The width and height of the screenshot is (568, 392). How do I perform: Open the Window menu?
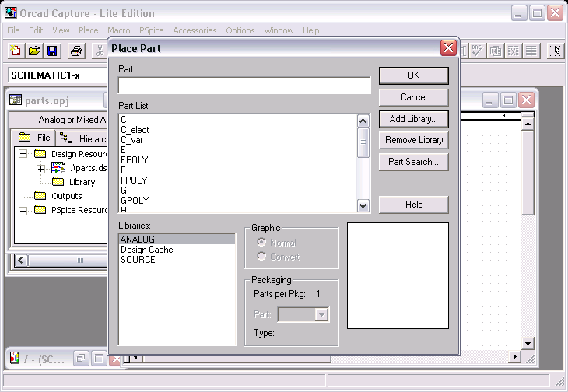(279, 30)
